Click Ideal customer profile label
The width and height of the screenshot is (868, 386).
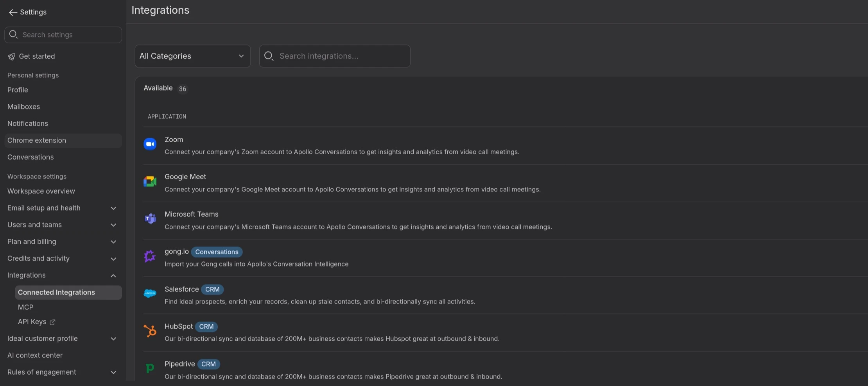(42, 338)
